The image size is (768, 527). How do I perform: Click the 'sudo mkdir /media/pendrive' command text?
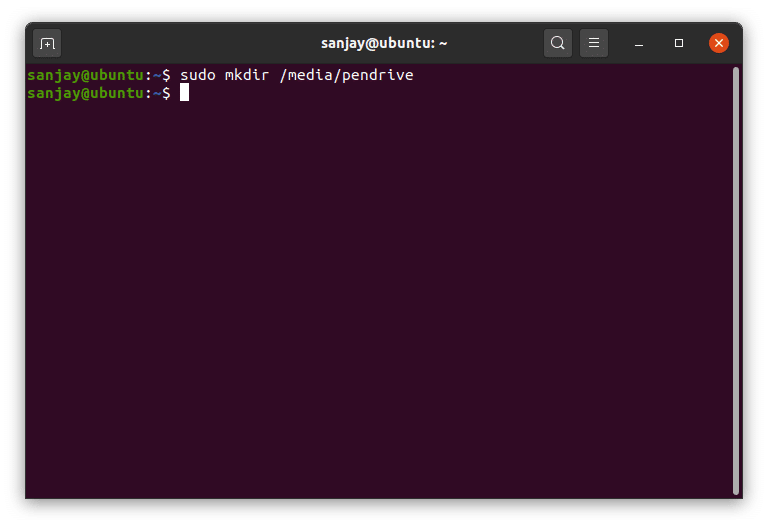(x=297, y=75)
